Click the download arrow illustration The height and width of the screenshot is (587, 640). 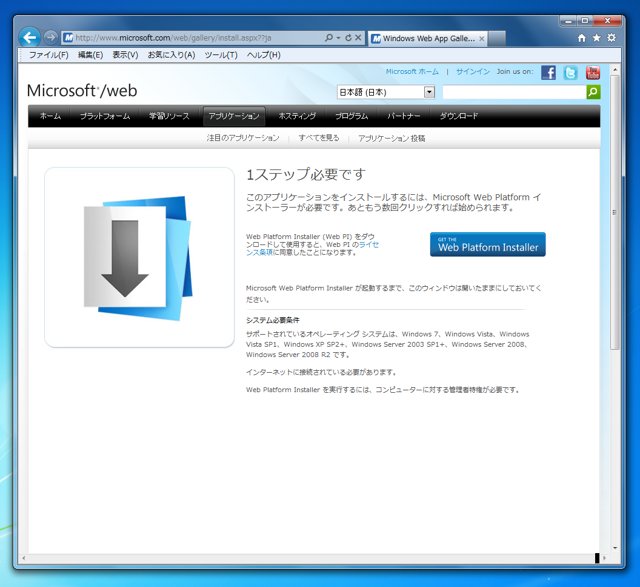tap(138, 258)
